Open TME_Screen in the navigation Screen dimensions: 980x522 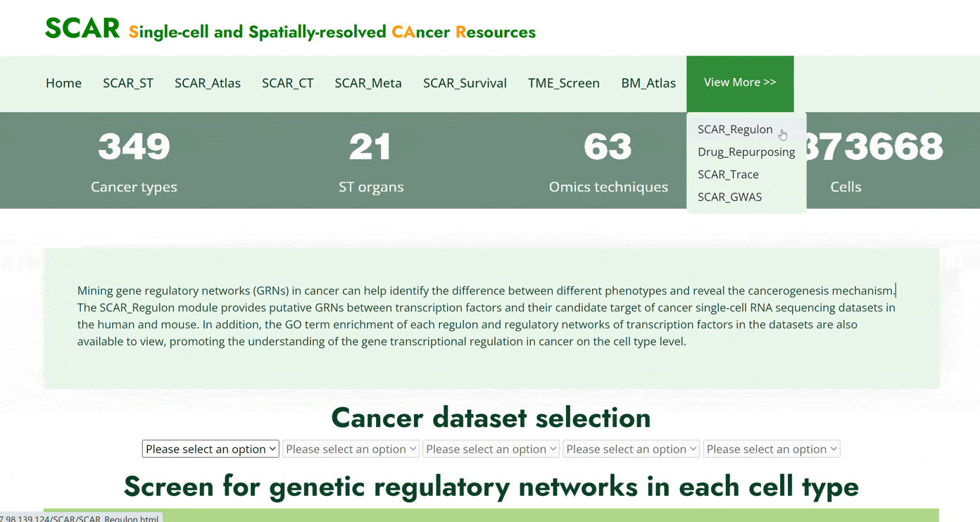tap(564, 83)
